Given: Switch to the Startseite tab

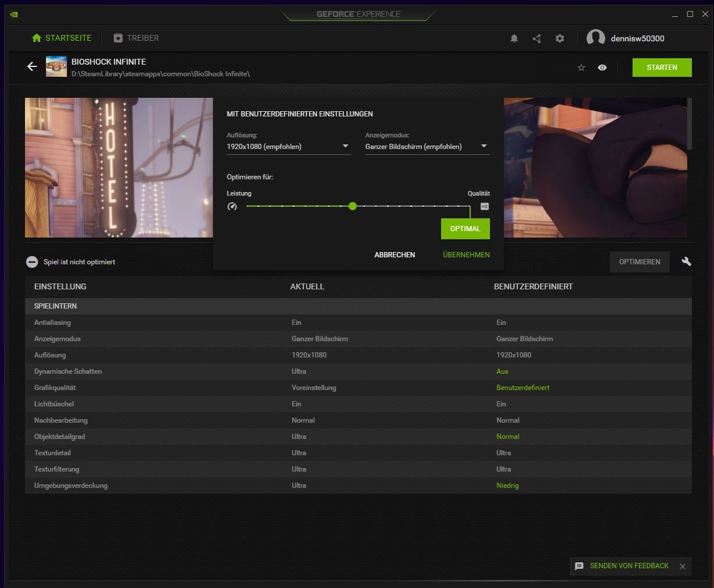Looking at the screenshot, I should point(62,38).
